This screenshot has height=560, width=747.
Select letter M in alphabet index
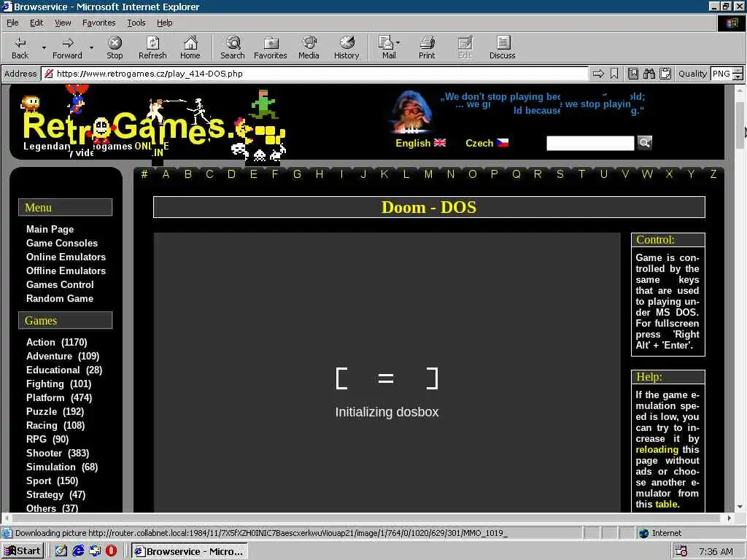428,174
